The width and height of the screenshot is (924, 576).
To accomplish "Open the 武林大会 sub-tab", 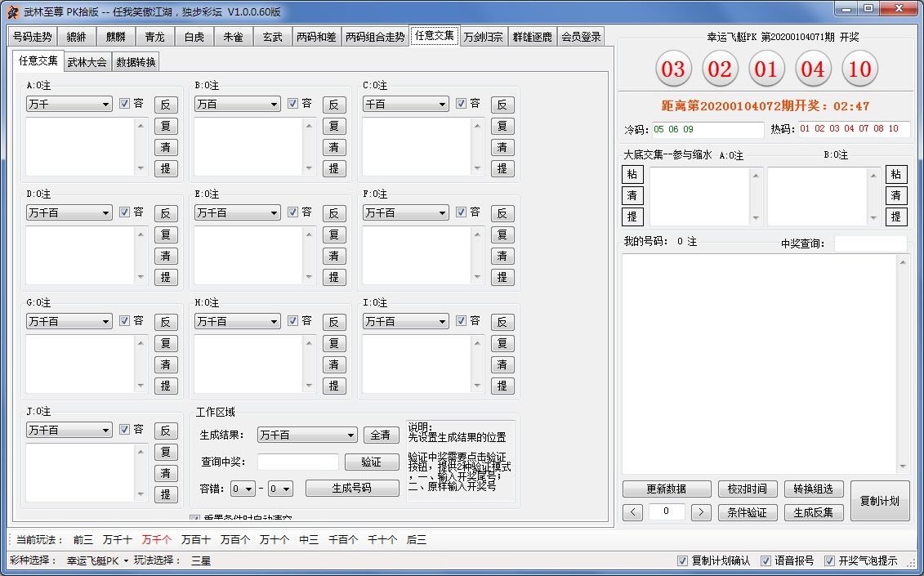I will point(87,61).
